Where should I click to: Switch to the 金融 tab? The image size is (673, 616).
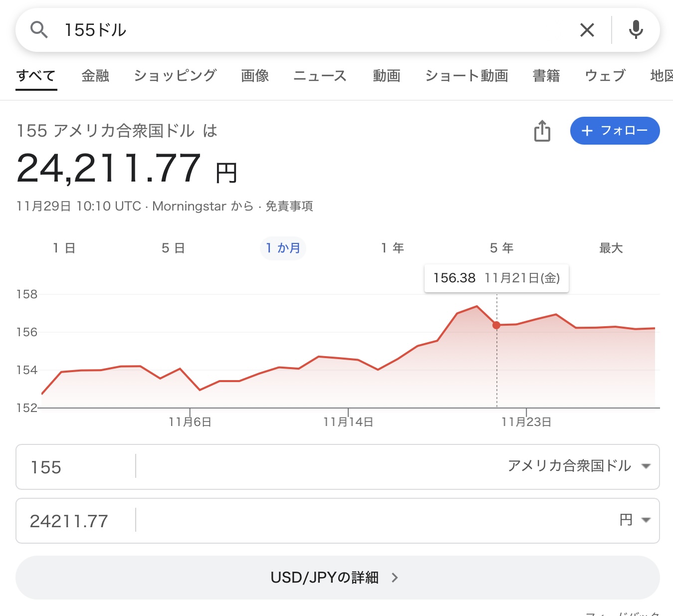95,76
